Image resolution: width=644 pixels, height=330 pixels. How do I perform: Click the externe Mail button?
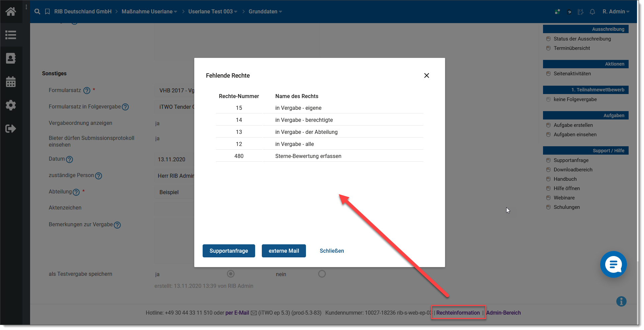click(x=284, y=251)
